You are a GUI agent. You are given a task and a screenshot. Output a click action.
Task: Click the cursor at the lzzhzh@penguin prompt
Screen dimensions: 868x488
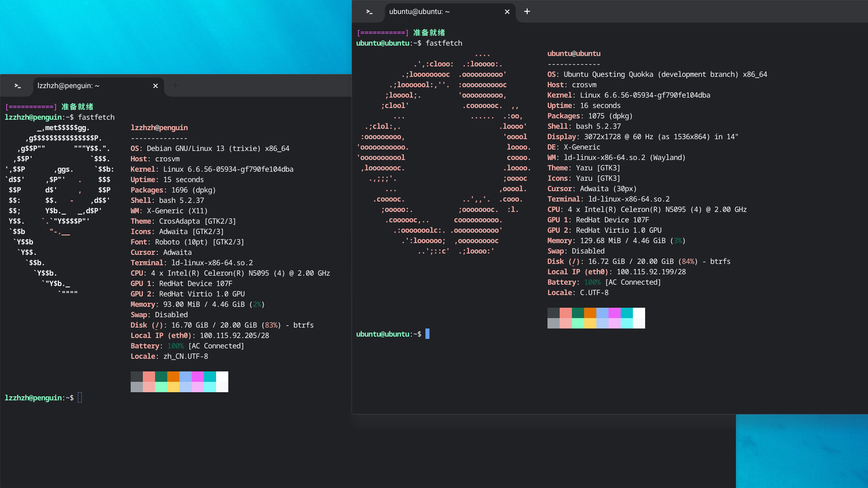(80, 398)
